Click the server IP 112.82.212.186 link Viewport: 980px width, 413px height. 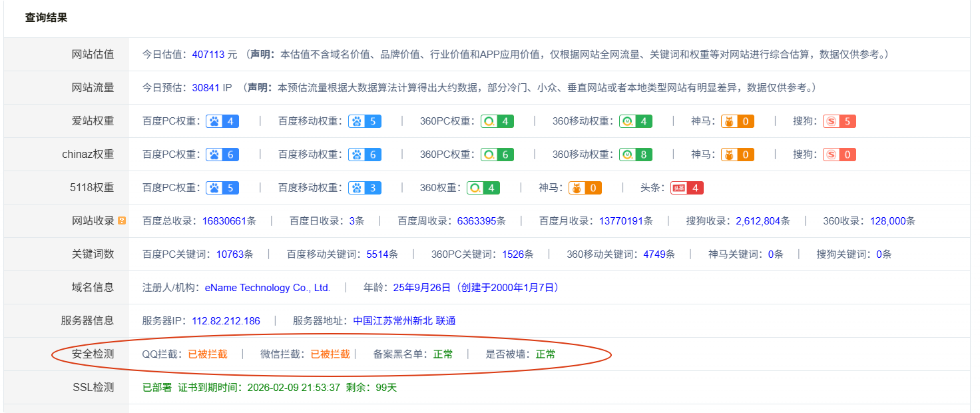point(227,320)
